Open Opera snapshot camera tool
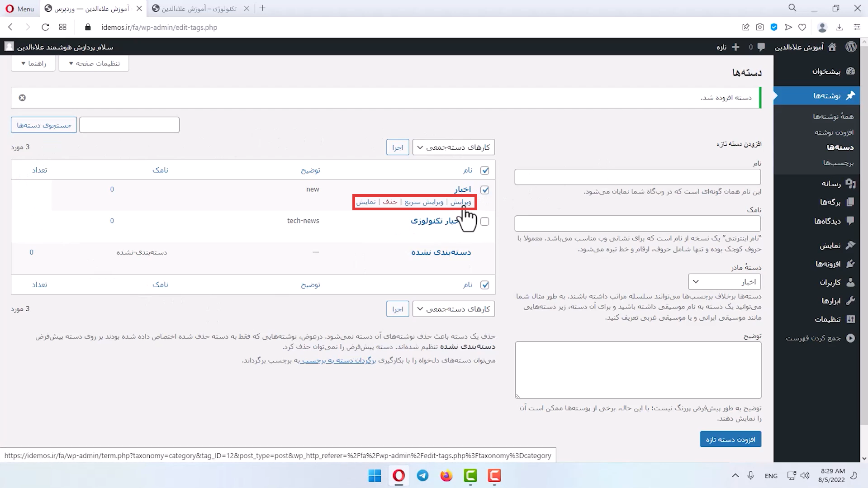 [760, 27]
